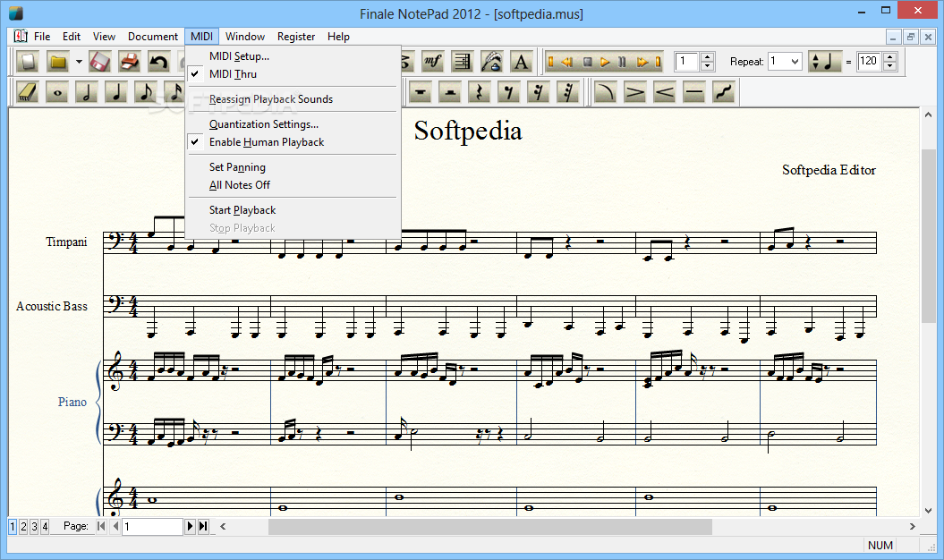Switch to layer 2 button

(x=23, y=527)
